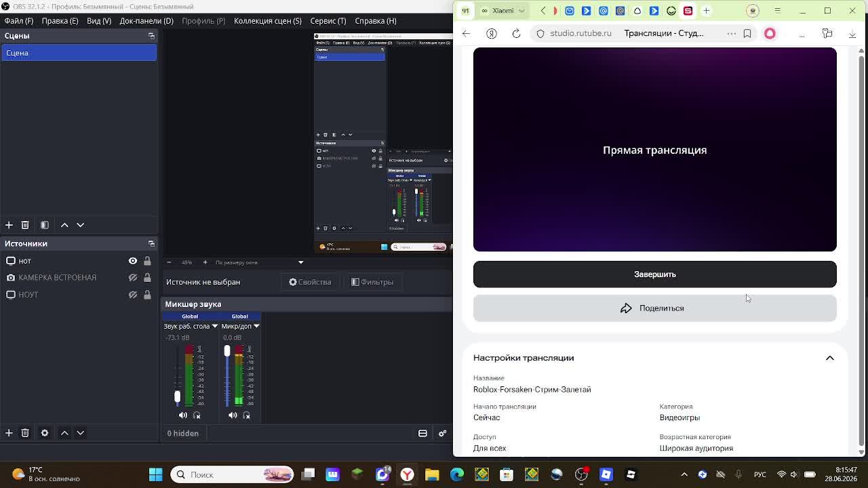The image size is (868, 488).
Task: Move source up in Sources toolbar
Action: click(64, 433)
